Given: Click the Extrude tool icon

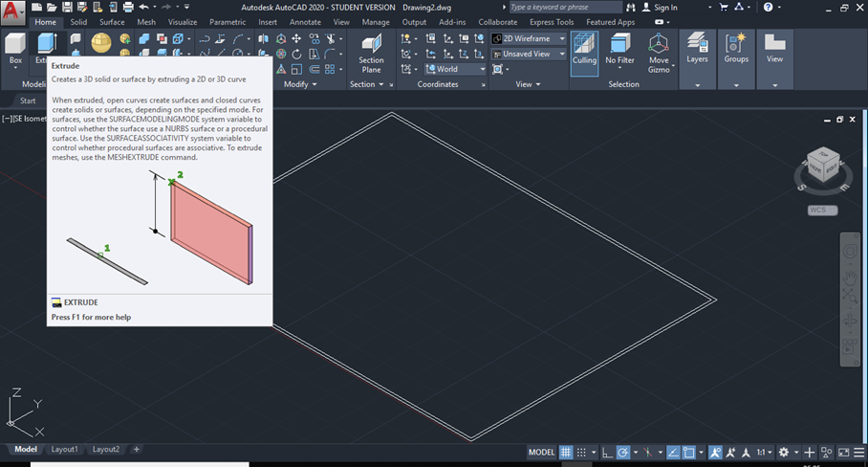Looking at the screenshot, I should pyautogui.click(x=47, y=43).
